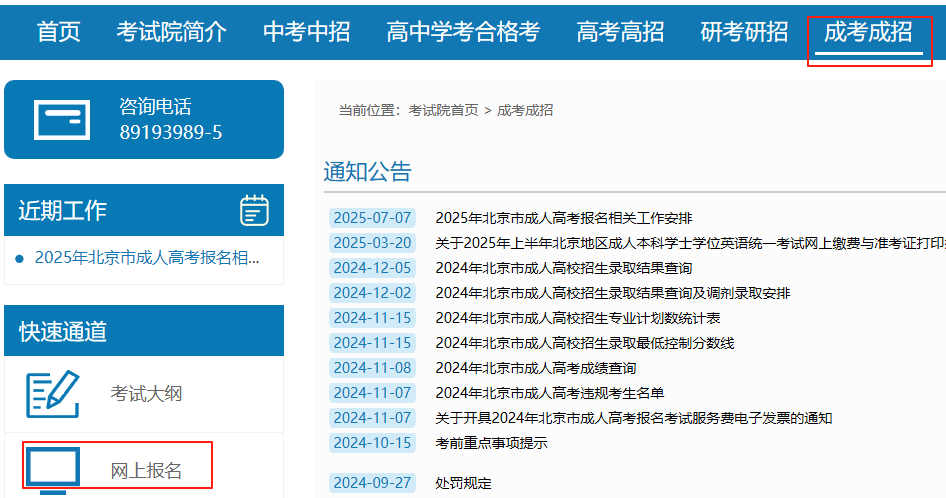Viewport: 946px width, 498px height.
Task: Open the 考试大纲 quick channel link
Action: (x=146, y=394)
